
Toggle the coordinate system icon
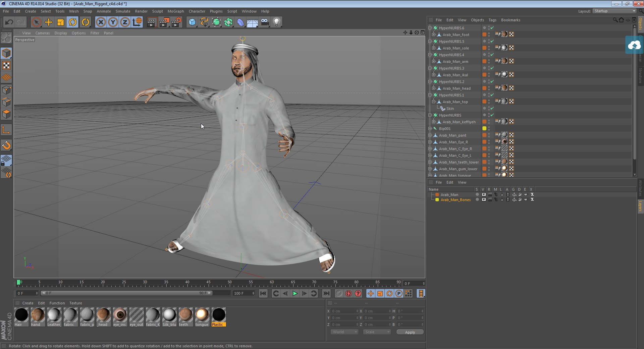click(137, 22)
